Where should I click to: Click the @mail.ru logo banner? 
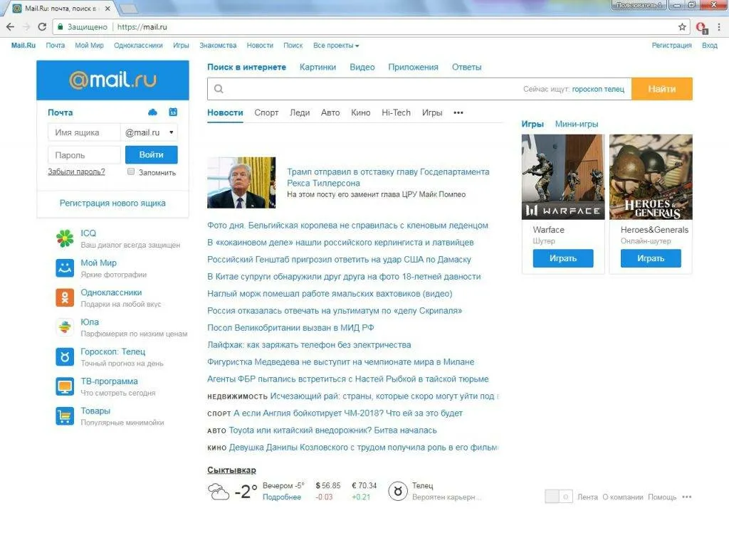coord(112,80)
